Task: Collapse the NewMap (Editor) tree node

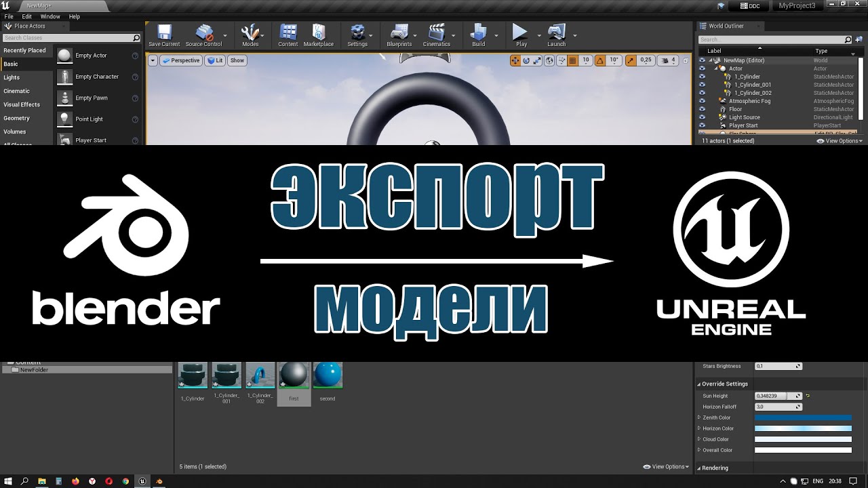Action: tap(710, 60)
